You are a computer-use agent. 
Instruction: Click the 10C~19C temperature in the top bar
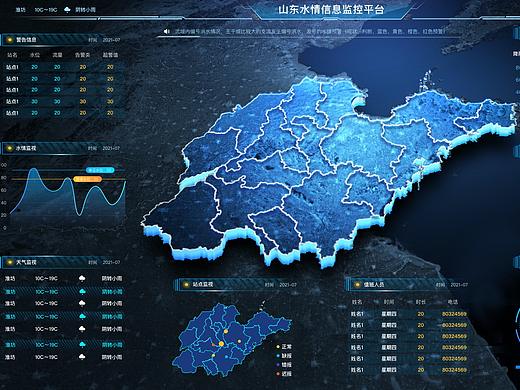(x=46, y=10)
